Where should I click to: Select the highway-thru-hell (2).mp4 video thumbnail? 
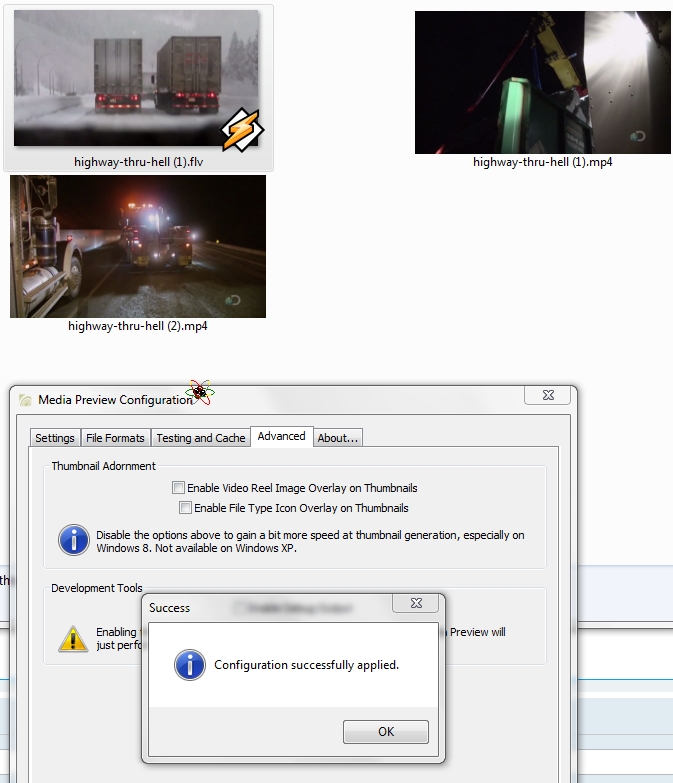(138, 246)
